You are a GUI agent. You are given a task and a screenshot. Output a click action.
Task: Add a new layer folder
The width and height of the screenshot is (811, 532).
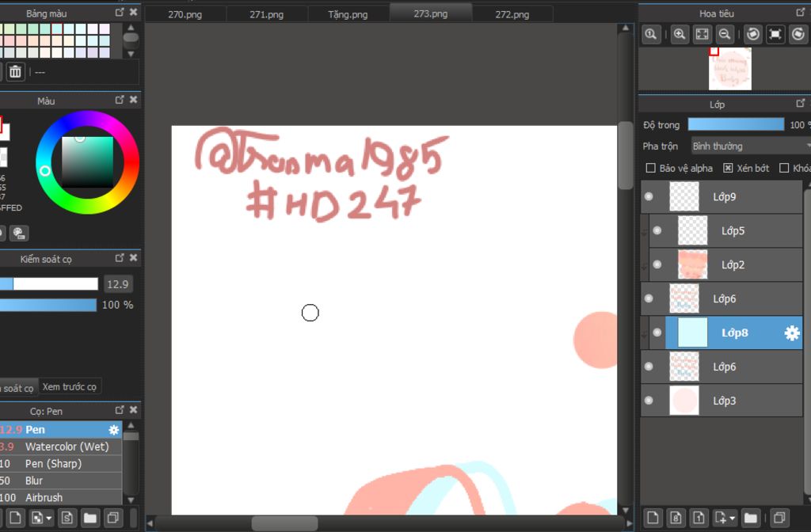(x=751, y=518)
